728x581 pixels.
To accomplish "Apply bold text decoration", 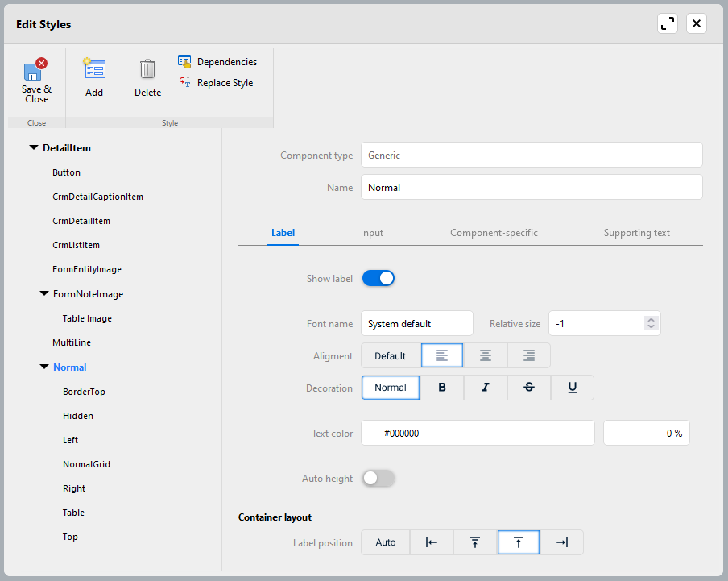I will 442,388.
